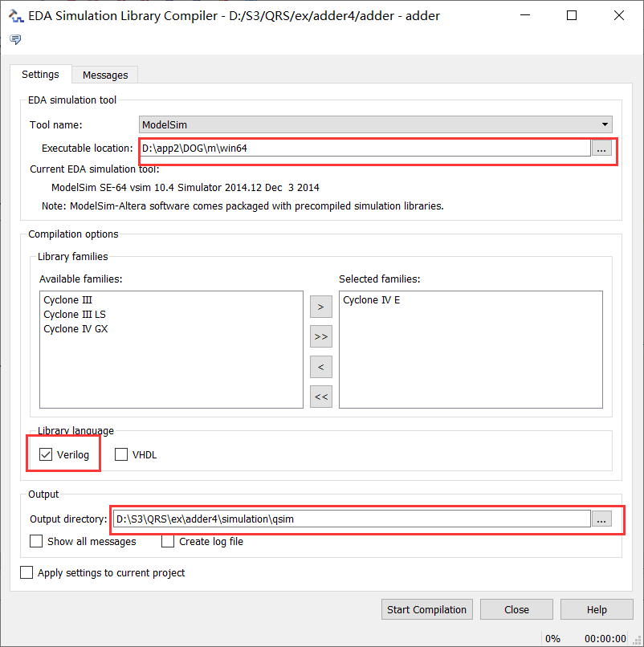Check Apply settings to current project

tap(26, 572)
